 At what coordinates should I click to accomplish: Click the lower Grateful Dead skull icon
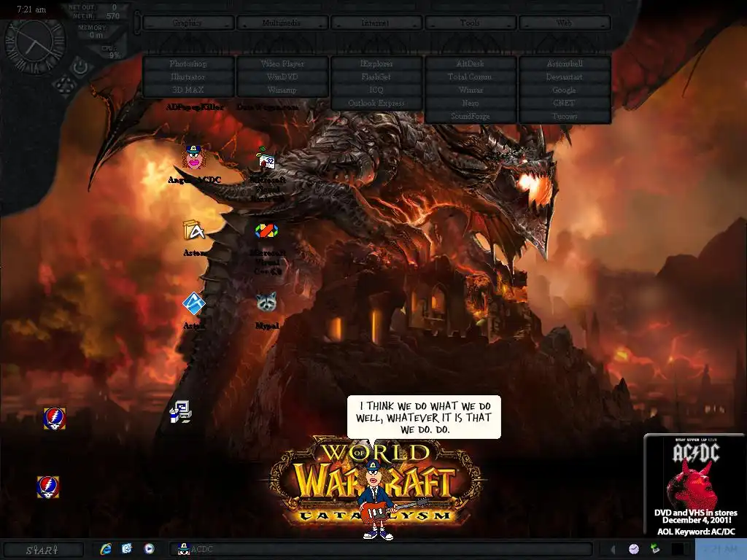click(x=48, y=487)
